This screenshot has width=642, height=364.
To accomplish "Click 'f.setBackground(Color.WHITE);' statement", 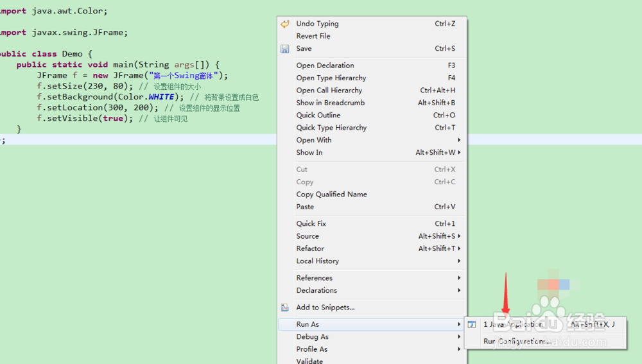I will coord(110,97).
